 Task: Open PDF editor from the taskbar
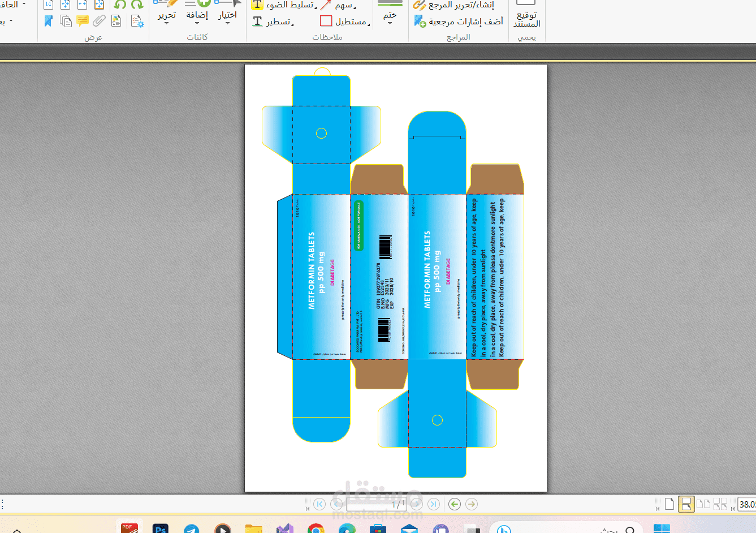coord(129,527)
